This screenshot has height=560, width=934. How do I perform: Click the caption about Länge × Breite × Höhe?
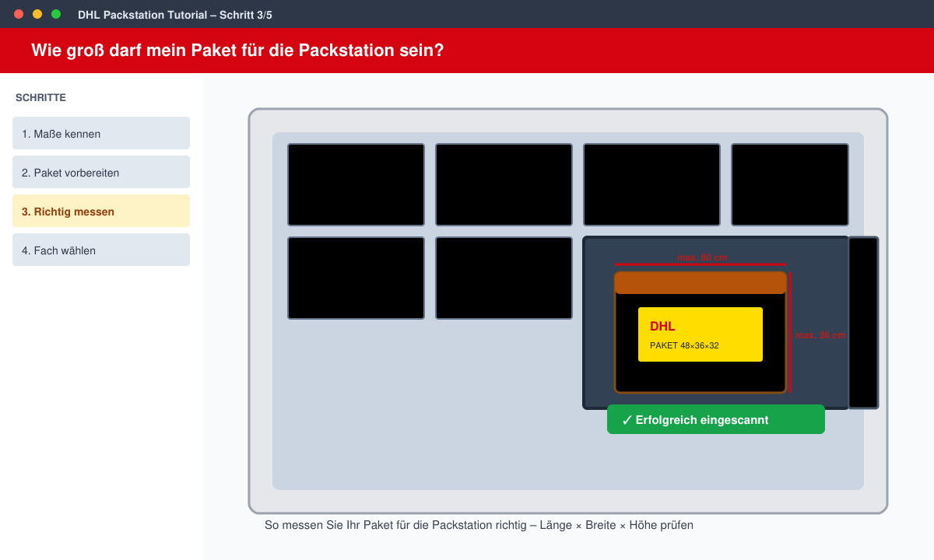coord(479,525)
